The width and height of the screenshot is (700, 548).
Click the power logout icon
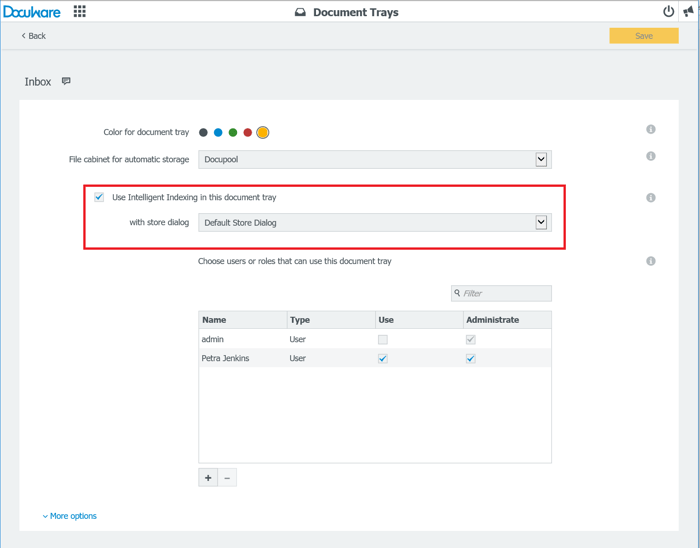pyautogui.click(x=669, y=12)
